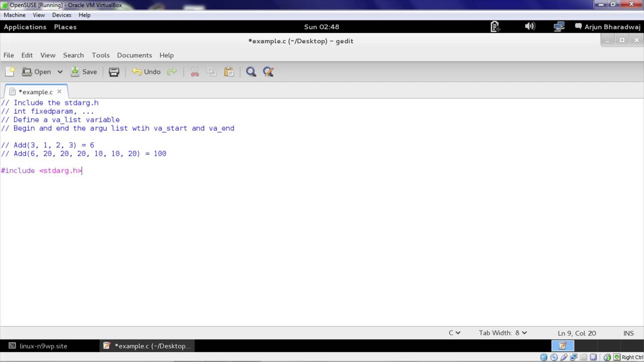Click the '// Include the stdarg.h' comment
This screenshot has width=644, height=362.
click(50, 103)
